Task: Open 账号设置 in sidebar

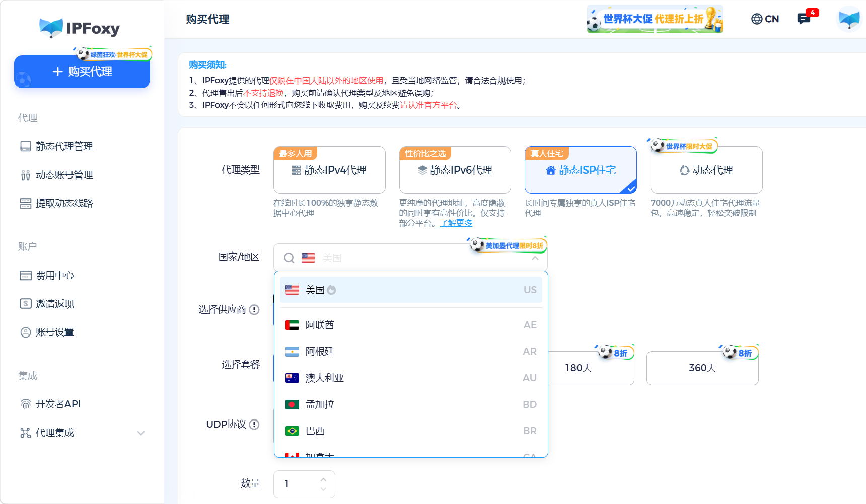Action: pos(54,332)
